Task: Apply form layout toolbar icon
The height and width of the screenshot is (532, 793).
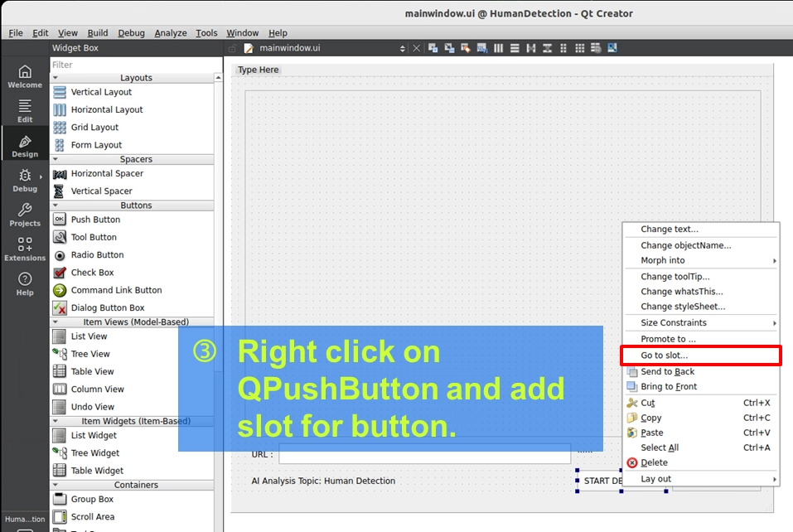Action: coord(563,48)
